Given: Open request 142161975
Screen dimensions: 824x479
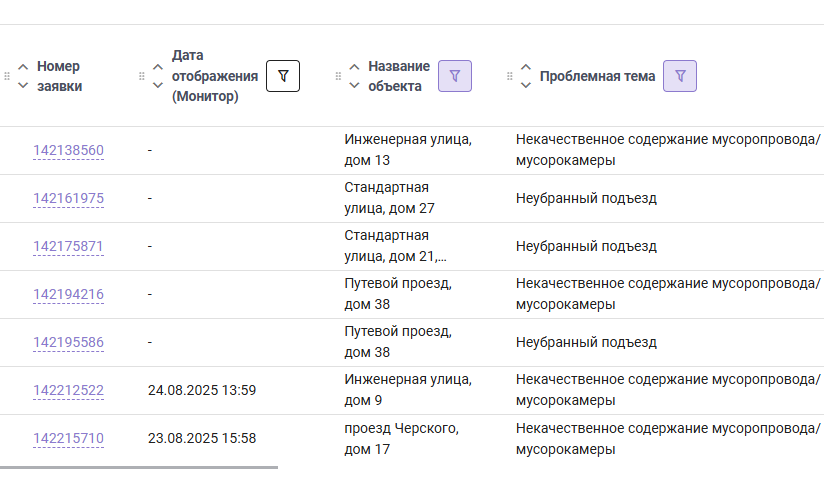Looking at the screenshot, I should (68, 198).
